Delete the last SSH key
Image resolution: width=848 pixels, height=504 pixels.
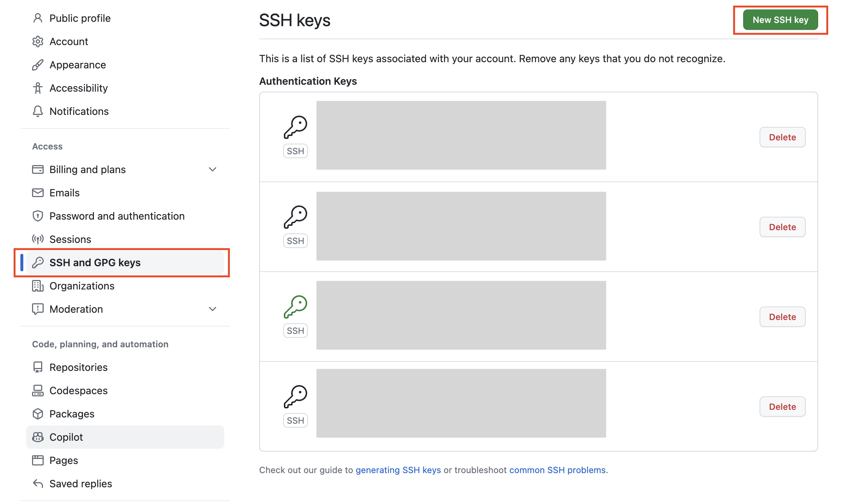click(x=782, y=407)
